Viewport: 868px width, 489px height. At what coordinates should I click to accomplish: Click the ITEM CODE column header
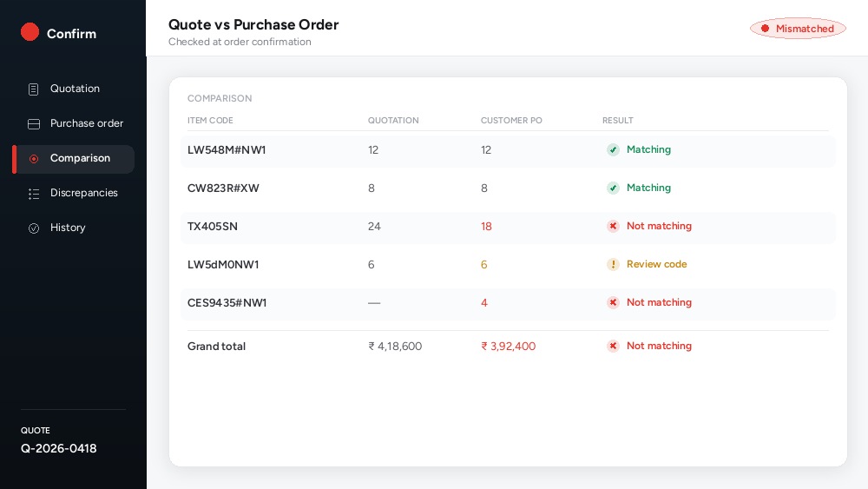tap(210, 120)
